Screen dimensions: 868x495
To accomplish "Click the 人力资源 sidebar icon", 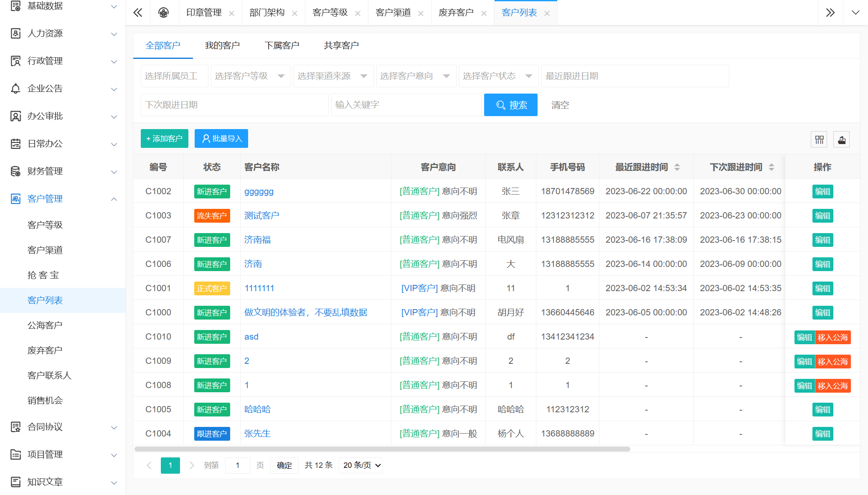I will click(x=15, y=33).
